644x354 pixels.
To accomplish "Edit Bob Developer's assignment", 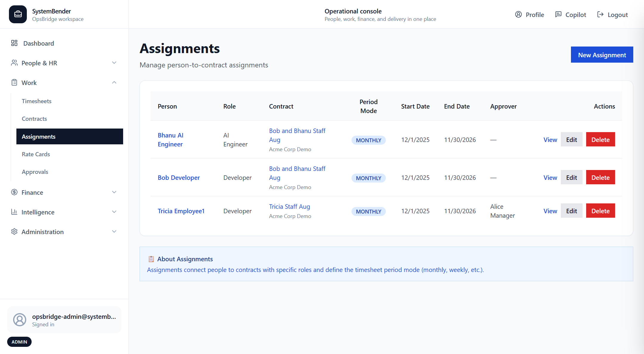I will [572, 177].
